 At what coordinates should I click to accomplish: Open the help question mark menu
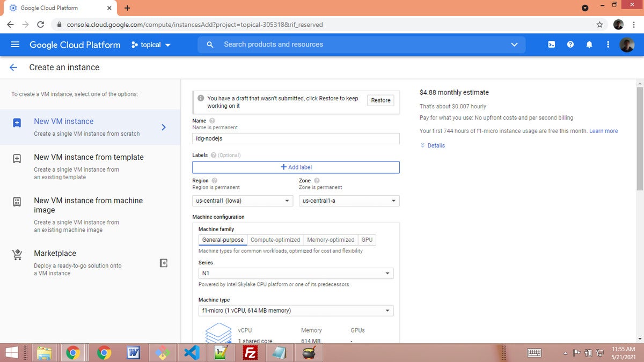click(570, 45)
